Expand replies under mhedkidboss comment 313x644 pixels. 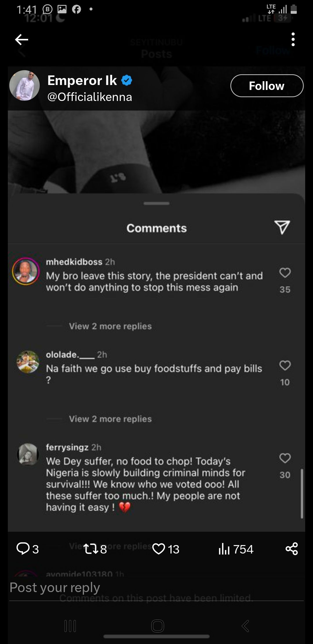click(110, 326)
